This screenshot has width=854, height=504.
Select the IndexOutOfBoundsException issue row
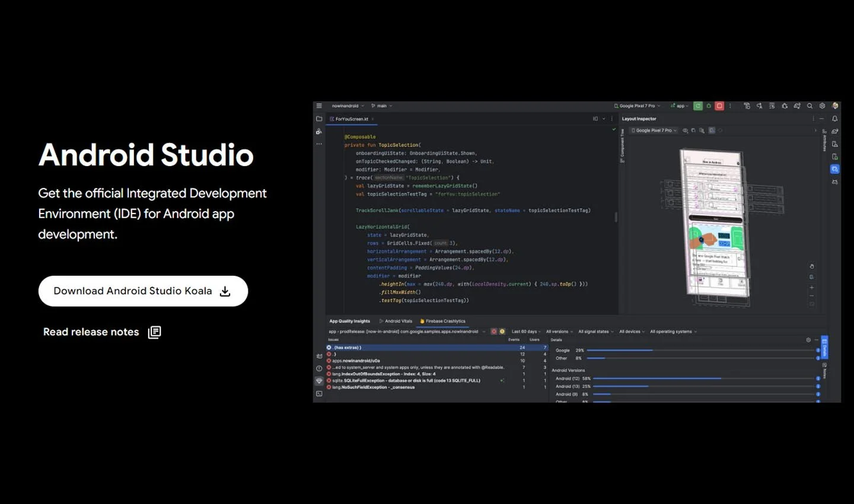(436, 374)
